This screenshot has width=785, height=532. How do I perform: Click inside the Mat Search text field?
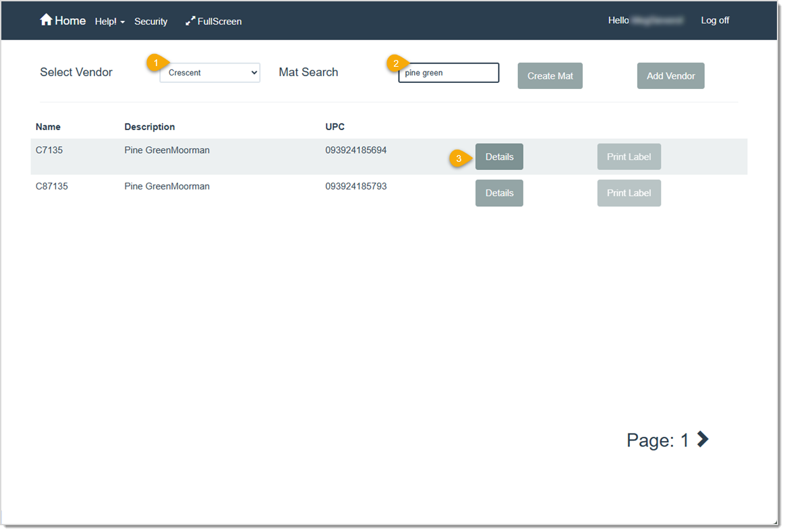tap(448, 72)
